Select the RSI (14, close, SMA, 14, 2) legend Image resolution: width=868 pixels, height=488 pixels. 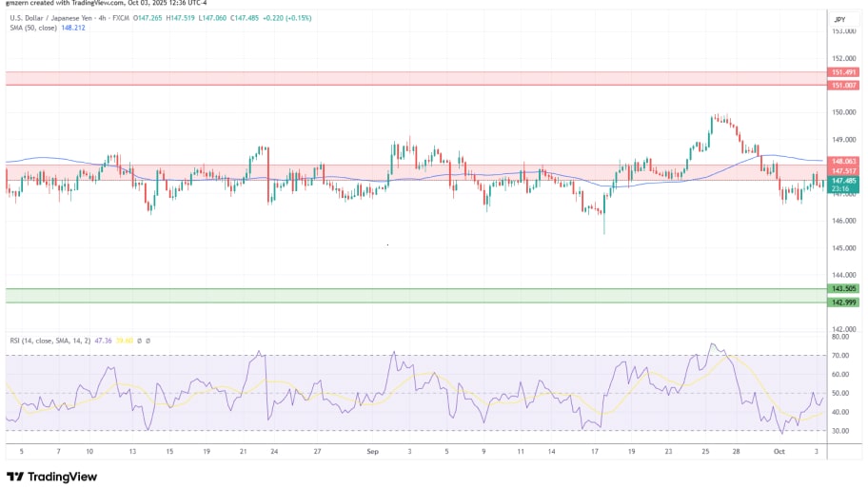click(51, 340)
